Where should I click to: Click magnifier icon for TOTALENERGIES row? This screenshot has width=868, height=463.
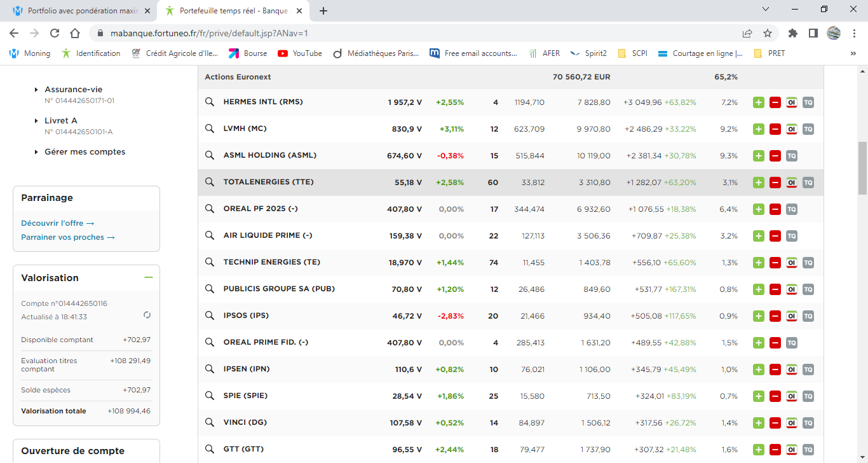[x=210, y=182]
